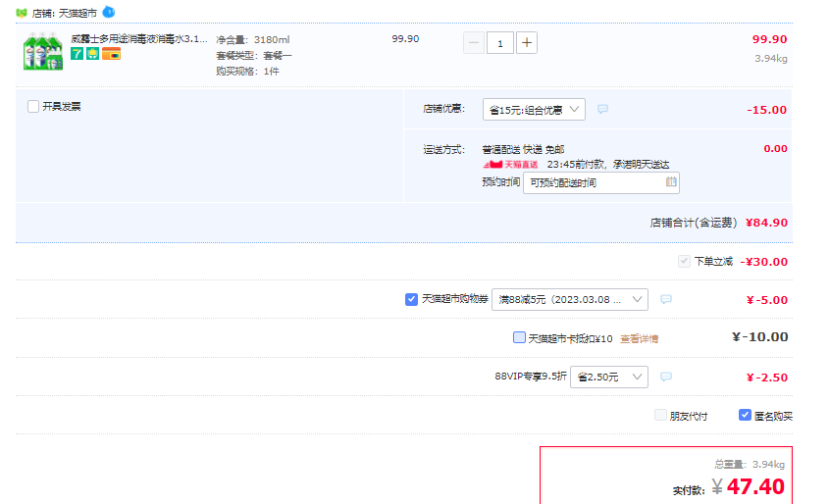
Task: Click the orange credit card payment badge
Action: tap(111, 53)
